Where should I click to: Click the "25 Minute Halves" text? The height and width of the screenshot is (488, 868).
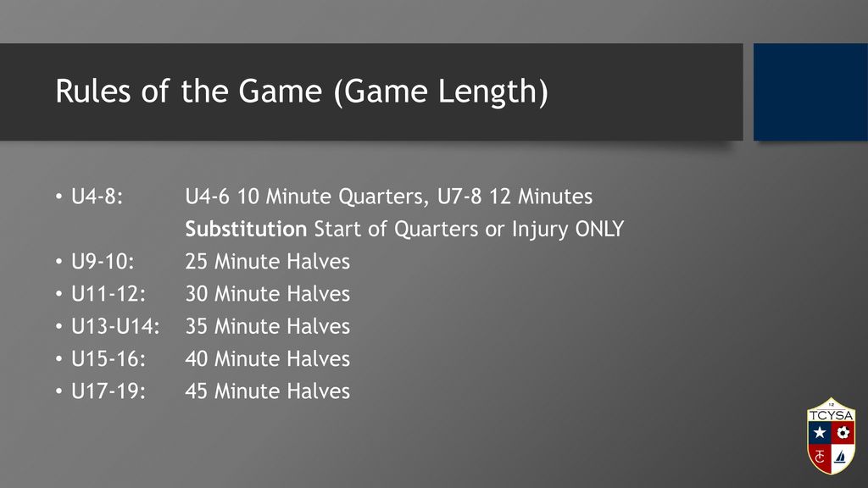(267, 261)
